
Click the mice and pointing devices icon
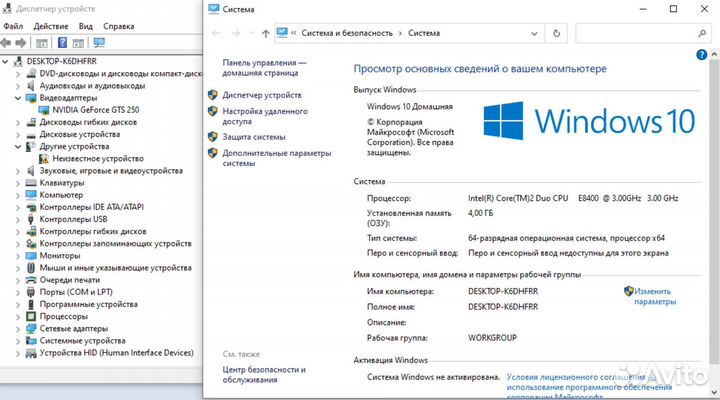31,268
